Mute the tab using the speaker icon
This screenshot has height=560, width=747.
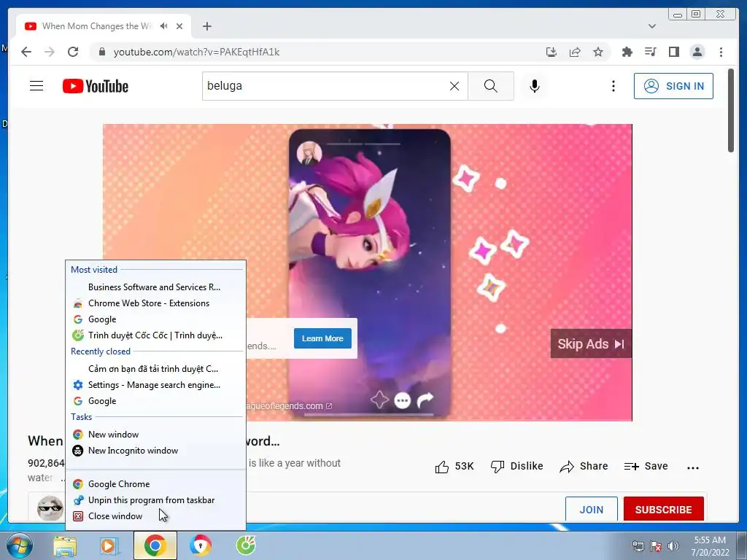tap(164, 26)
